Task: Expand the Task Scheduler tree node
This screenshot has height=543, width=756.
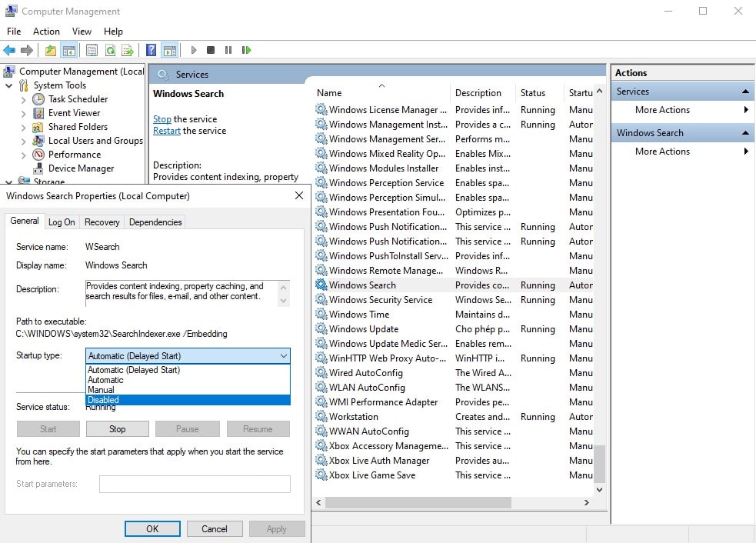Action: point(24,100)
